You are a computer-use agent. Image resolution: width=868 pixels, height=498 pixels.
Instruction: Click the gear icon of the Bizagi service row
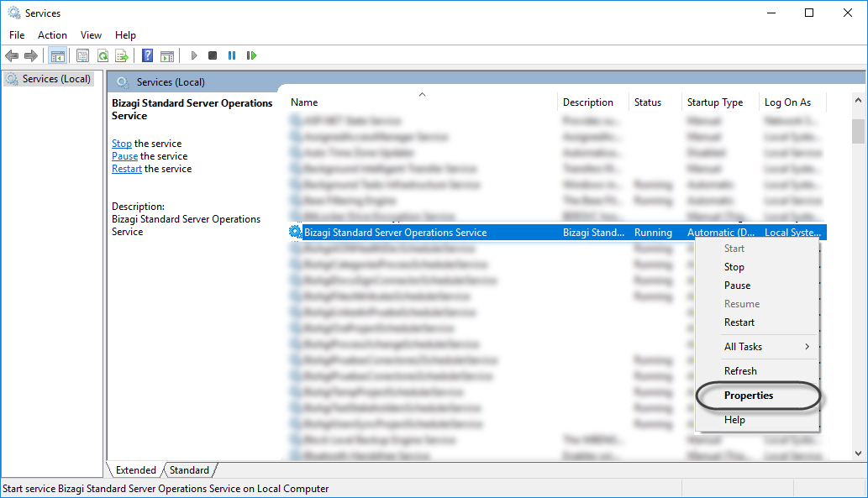pyautogui.click(x=296, y=232)
